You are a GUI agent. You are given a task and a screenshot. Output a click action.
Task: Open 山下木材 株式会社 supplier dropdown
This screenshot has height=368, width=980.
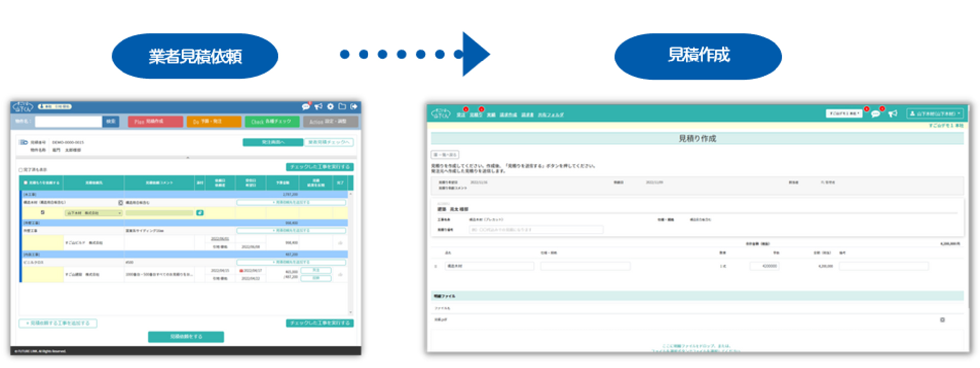[93, 213]
